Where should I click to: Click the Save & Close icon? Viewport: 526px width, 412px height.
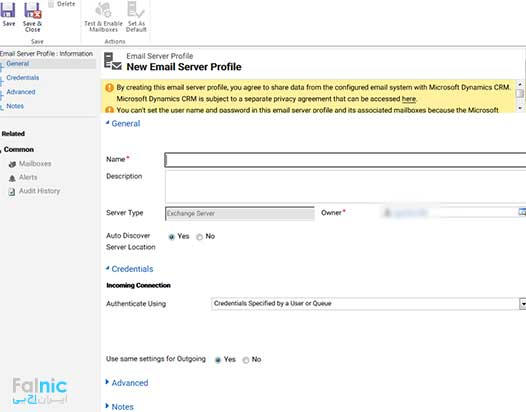(x=33, y=10)
